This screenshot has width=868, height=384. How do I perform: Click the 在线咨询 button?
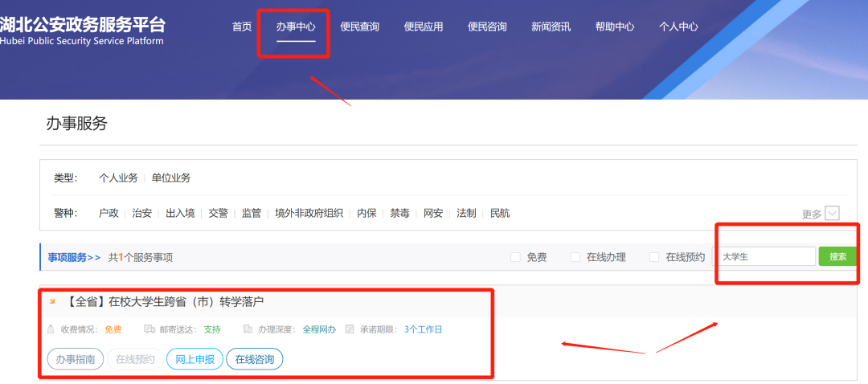pyautogui.click(x=255, y=359)
